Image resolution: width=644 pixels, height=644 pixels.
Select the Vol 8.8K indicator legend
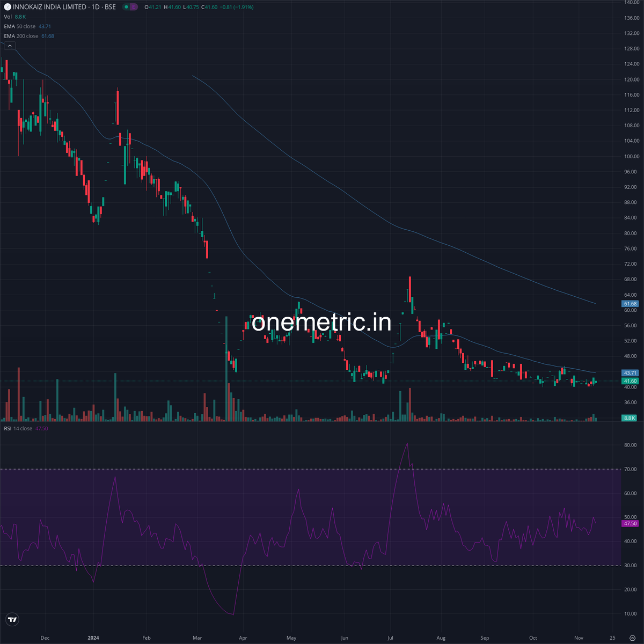click(x=15, y=17)
